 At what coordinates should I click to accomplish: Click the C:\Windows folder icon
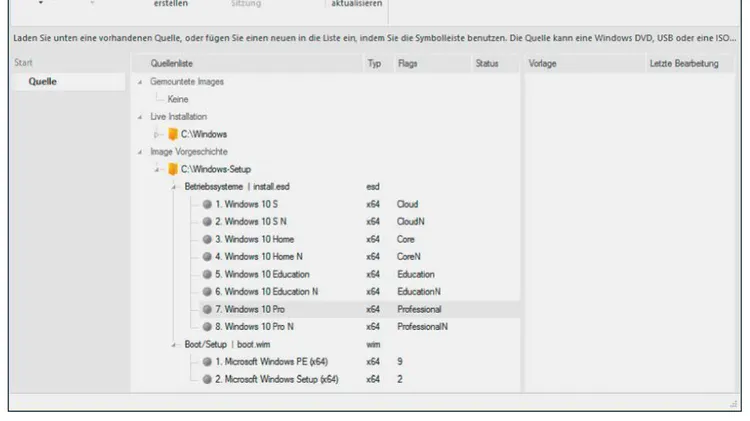(x=173, y=134)
